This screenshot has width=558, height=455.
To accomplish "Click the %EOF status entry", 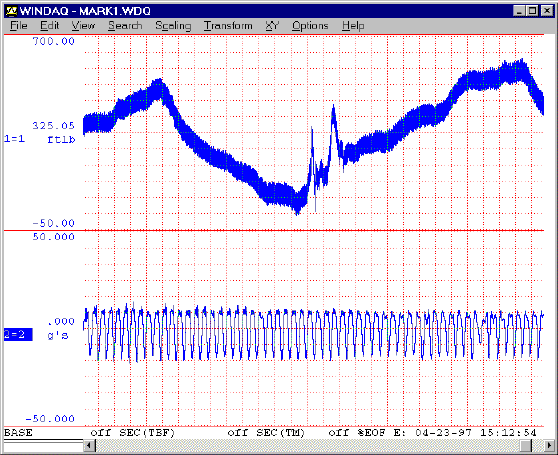I will coord(372,433).
